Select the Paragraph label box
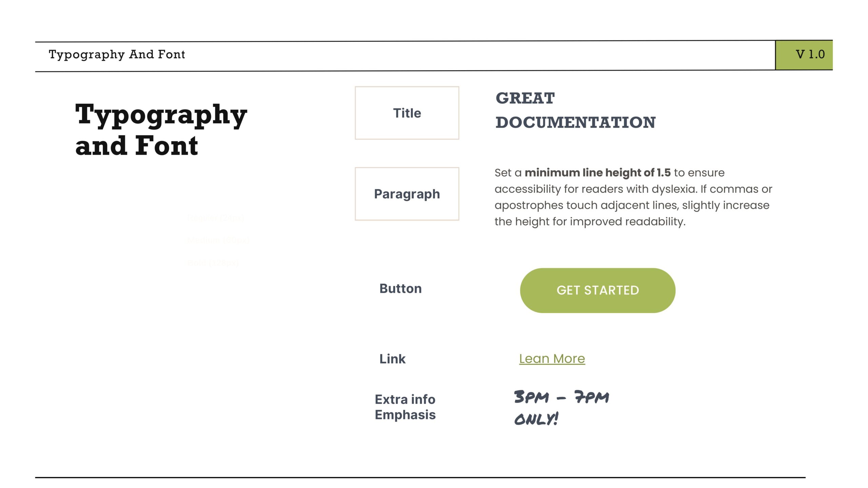868x488 pixels. coord(407,194)
